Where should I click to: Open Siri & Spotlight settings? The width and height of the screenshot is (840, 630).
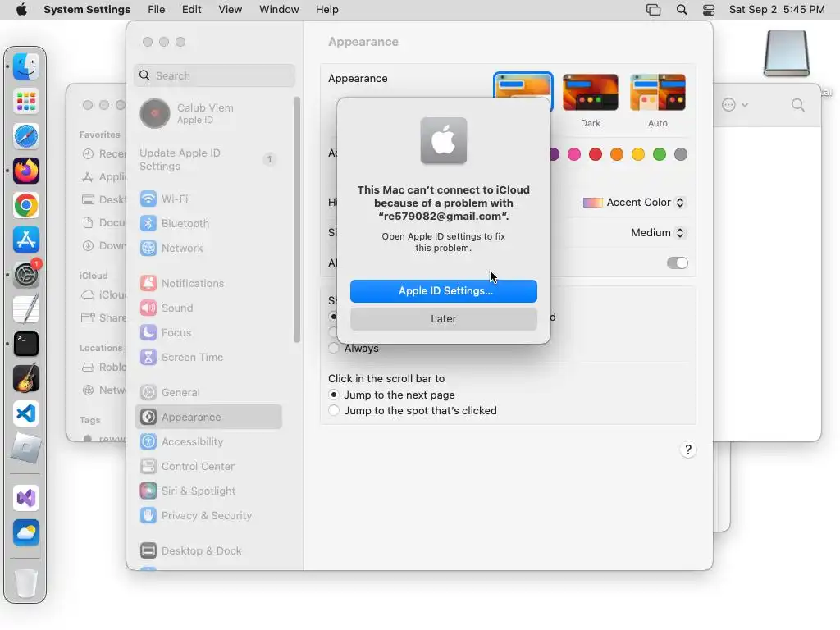pos(208,491)
